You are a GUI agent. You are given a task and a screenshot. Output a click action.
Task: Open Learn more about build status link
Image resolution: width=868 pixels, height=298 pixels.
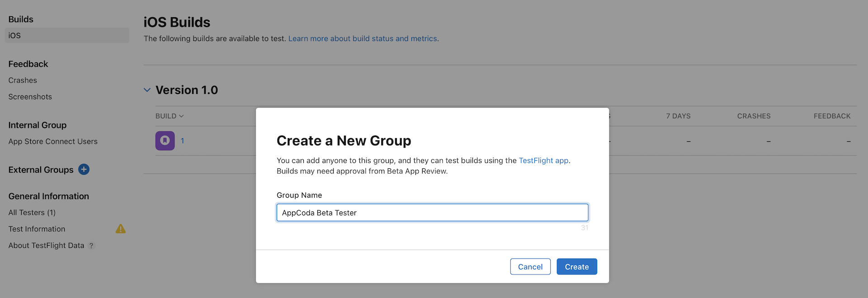coord(363,39)
